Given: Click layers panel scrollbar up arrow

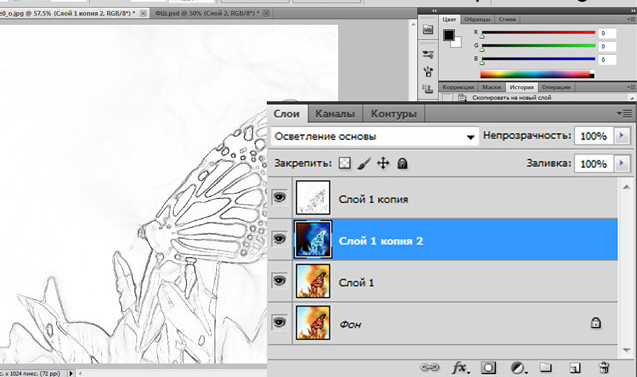Looking at the screenshot, I should (x=626, y=187).
